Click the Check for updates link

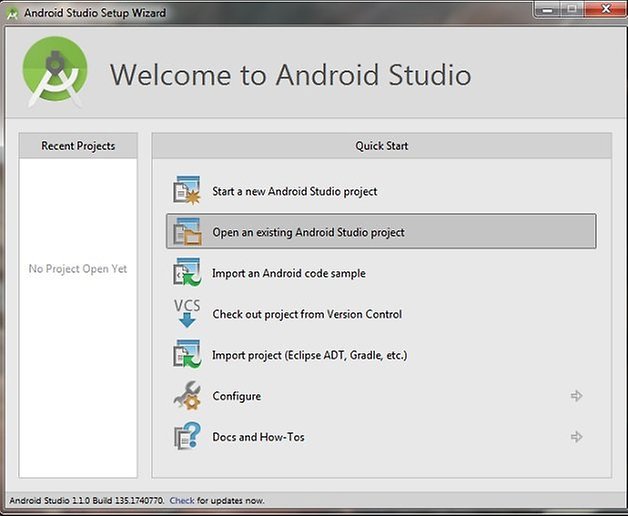tap(182, 500)
